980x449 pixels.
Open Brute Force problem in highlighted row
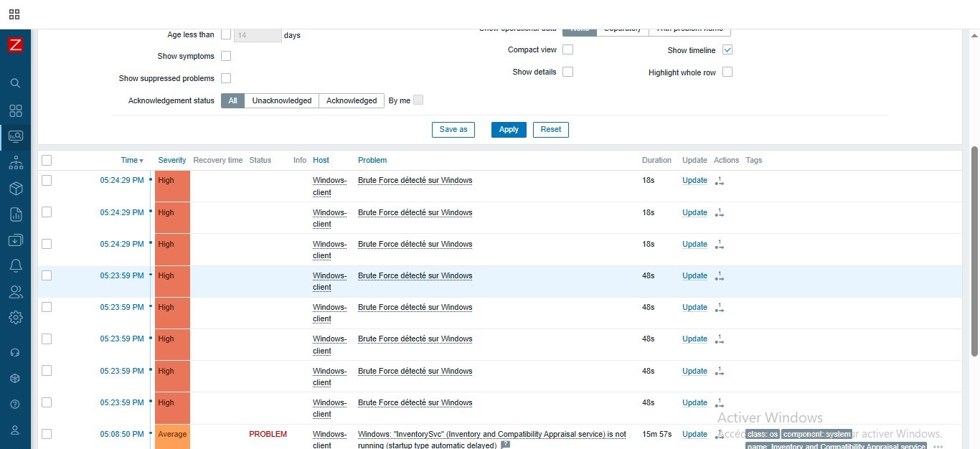coord(415,275)
